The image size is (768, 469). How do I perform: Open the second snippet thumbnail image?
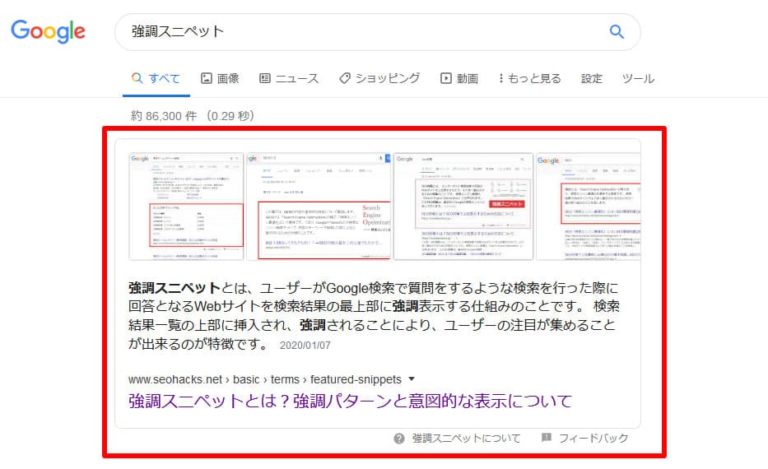click(318, 206)
